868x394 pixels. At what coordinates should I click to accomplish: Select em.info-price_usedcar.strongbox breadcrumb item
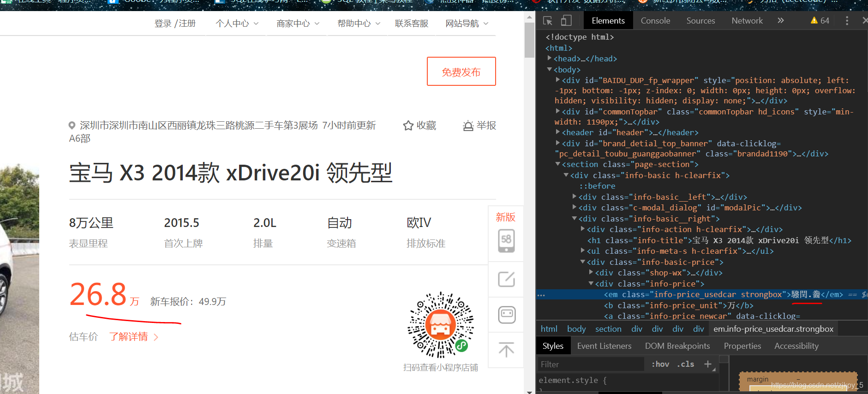coord(773,329)
